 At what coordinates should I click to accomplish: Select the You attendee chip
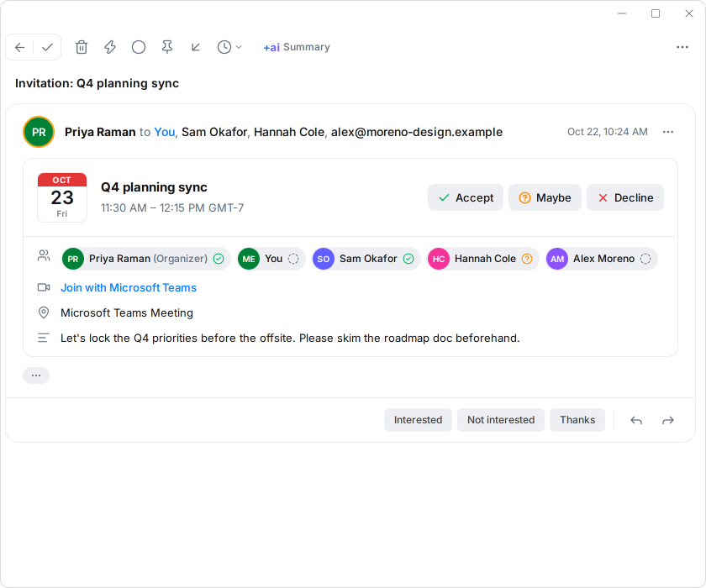[x=271, y=259]
